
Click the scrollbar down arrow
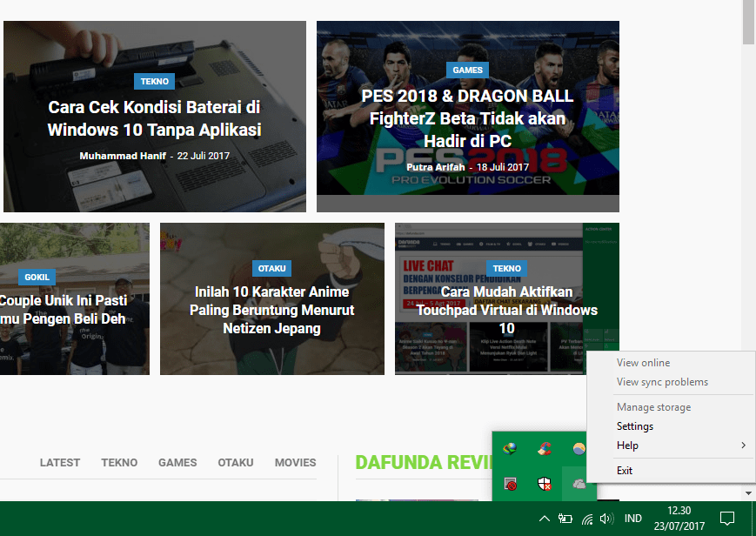tap(749, 493)
